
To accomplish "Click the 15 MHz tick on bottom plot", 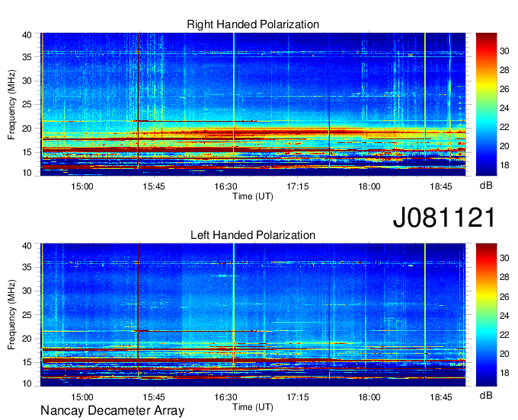I will coord(27,362).
